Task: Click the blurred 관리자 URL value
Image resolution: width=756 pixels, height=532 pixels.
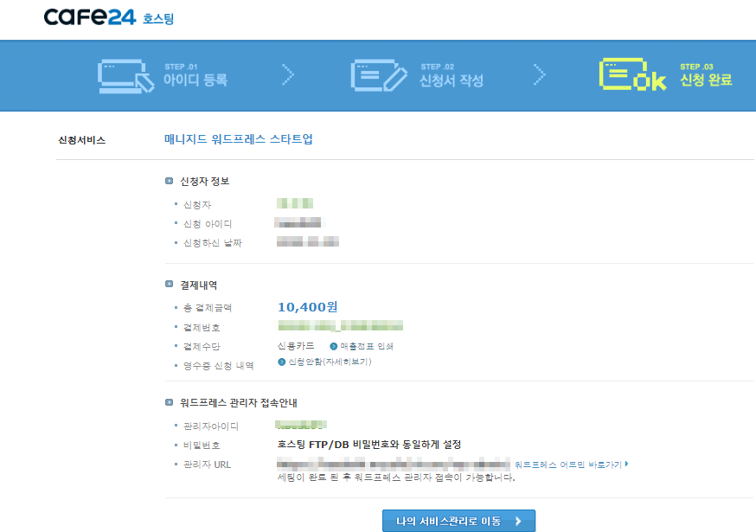Action: click(x=393, y=464)
